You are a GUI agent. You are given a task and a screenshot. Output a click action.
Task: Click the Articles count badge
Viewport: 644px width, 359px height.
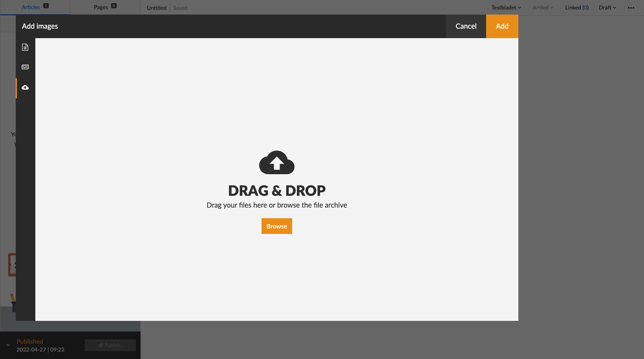point(46,6)
